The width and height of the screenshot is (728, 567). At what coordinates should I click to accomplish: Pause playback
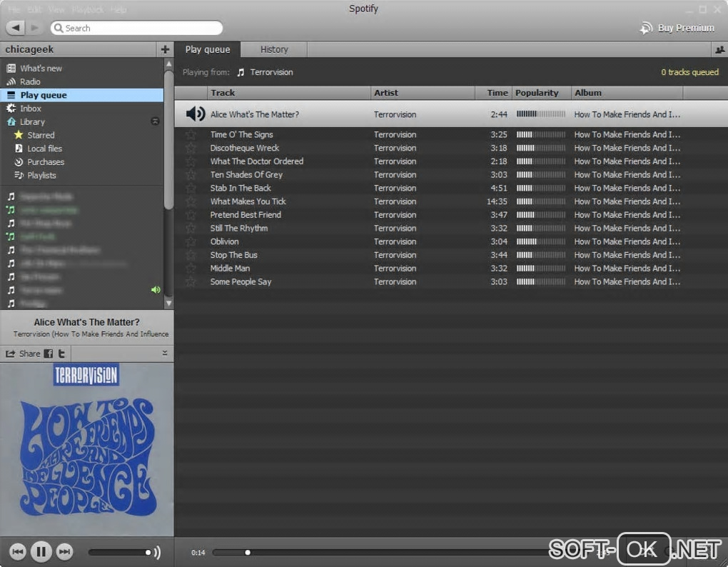[41, 552]
